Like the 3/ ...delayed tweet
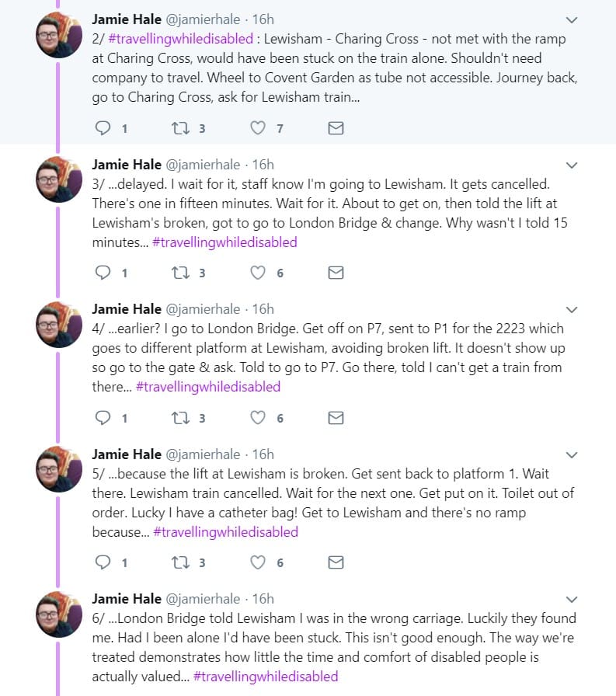 coord(258,273)
